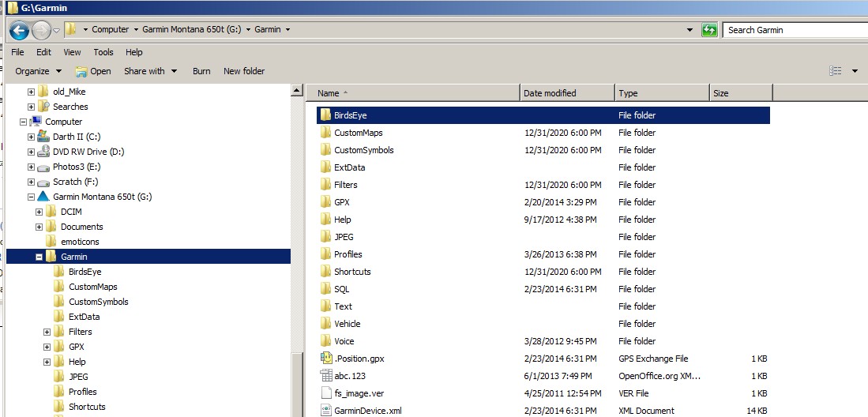This screenshot has width=868, height=417.
Task: Click the CustomMaps folder icon in file list
Action: [325, 133]
